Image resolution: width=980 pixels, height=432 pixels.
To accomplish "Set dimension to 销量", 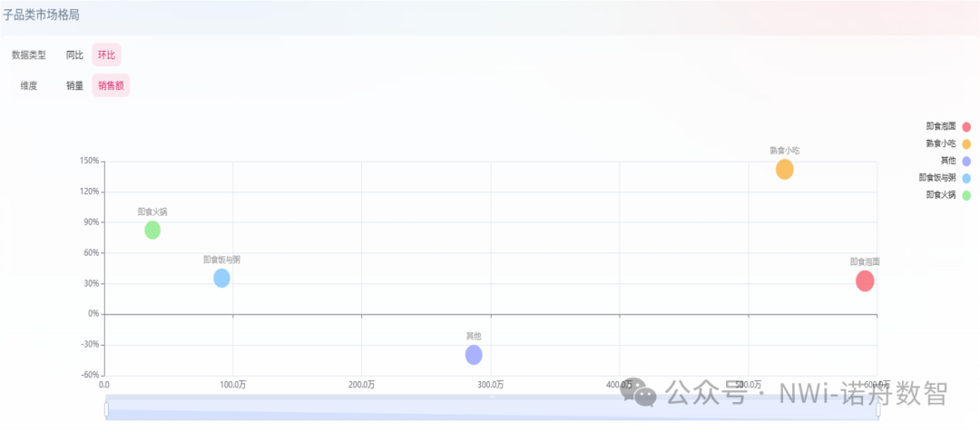I will [x=74, y=86].
